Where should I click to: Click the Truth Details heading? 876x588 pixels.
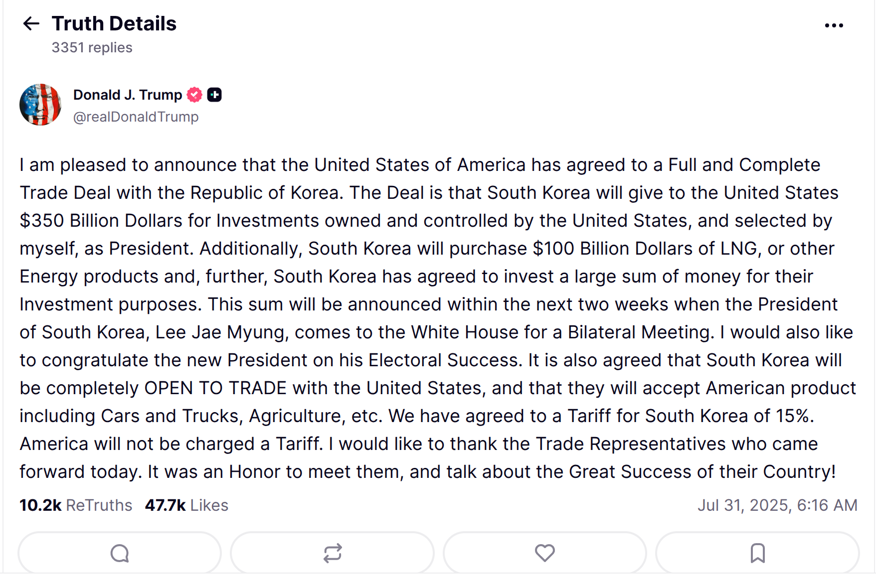coord(114,23)
